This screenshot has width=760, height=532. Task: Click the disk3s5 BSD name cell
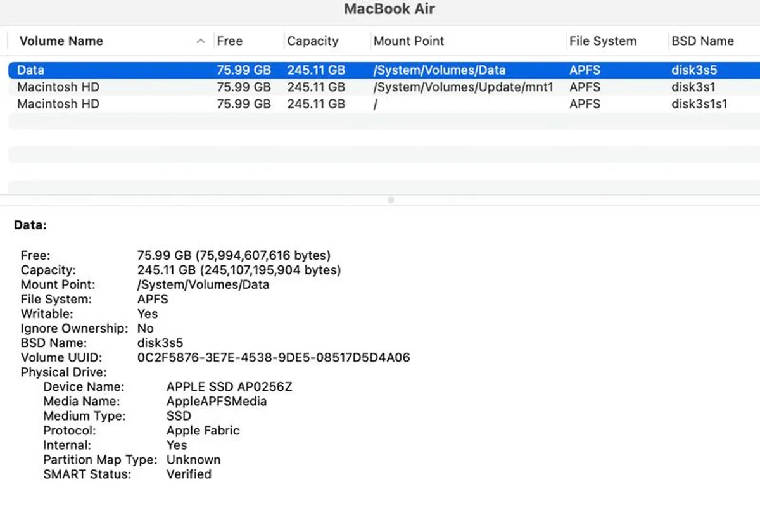click(694, 70)
